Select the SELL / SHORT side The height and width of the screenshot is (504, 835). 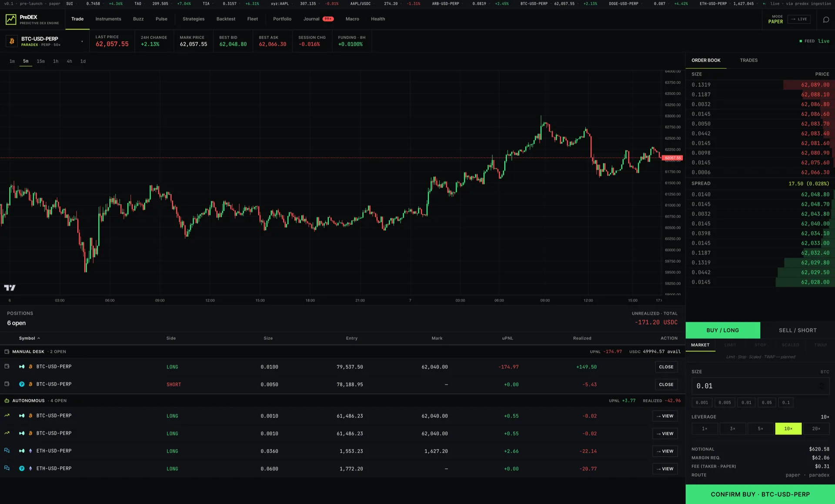798,330
